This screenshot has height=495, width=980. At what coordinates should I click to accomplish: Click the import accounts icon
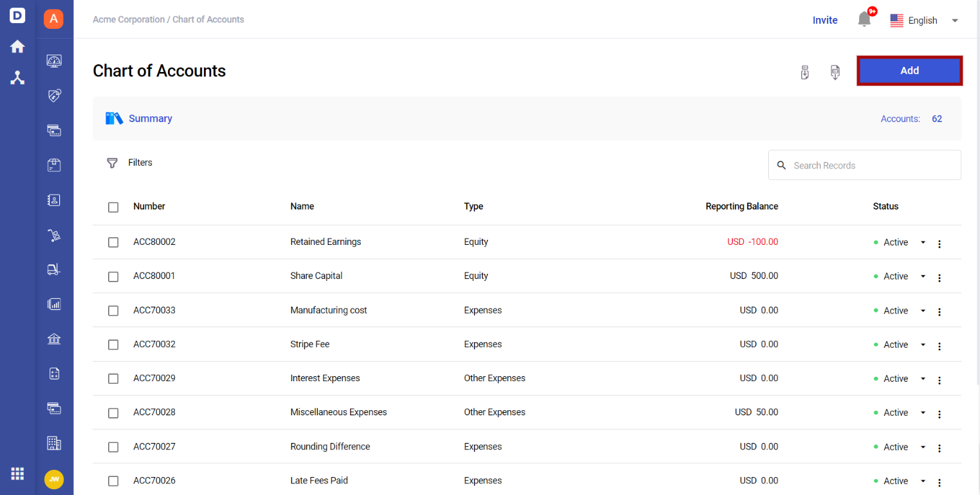[804, 72]
